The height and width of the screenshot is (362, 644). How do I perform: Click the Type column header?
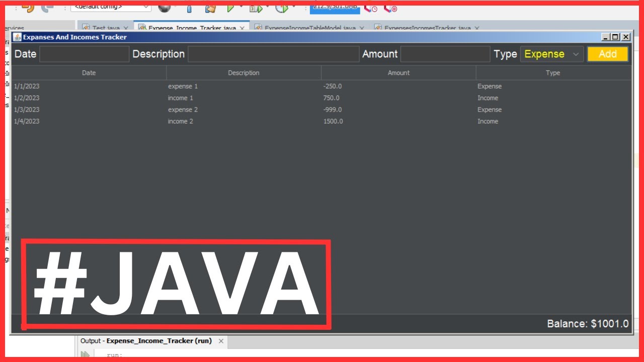553,73
